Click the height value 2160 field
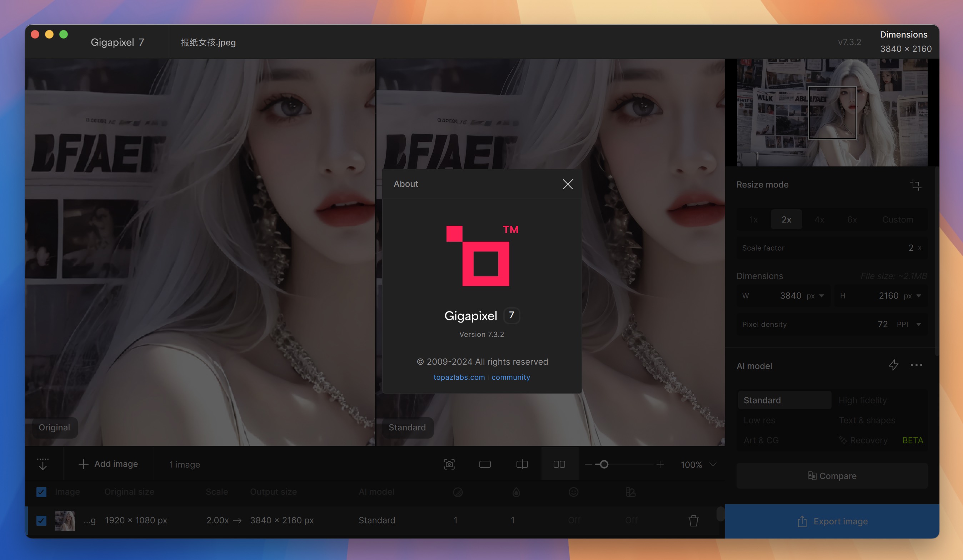Screen dimensions: 963x560 pyautogui.click(x=888, y=296)
